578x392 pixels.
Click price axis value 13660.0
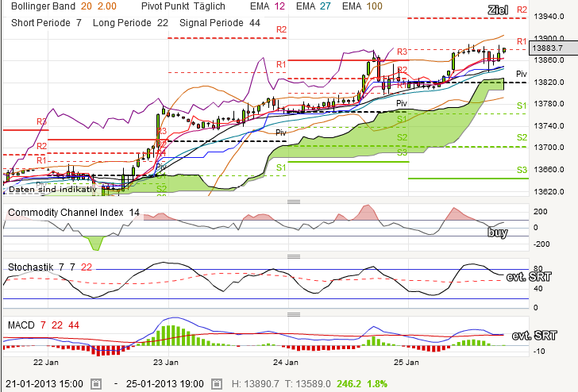[x=549, y=170]
